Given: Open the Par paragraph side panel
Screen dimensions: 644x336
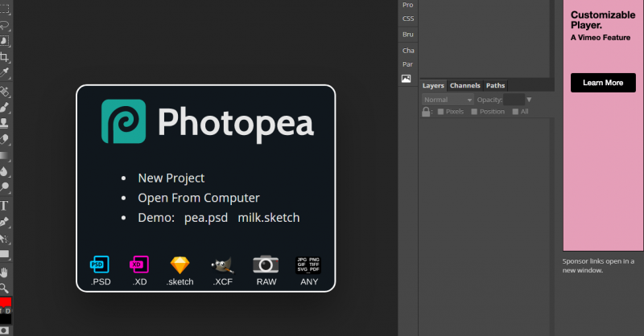Looking at the screenshot, I should point(408,64).
